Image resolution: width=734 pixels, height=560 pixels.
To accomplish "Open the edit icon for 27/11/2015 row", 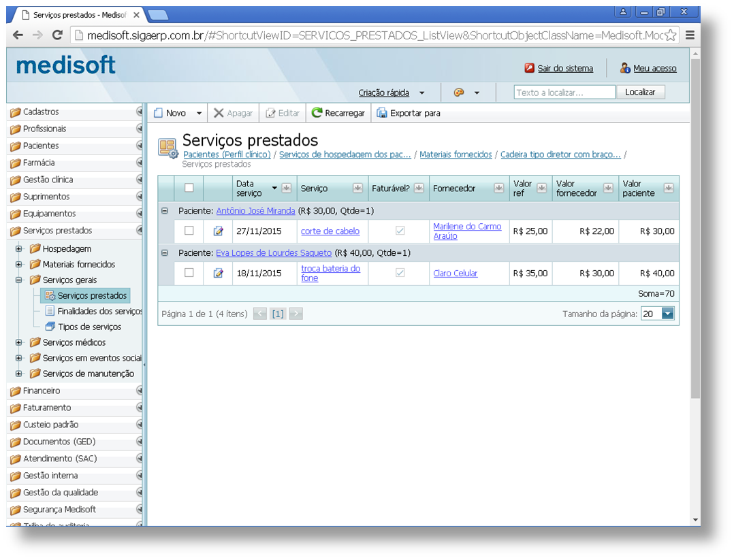I will click(218, 231).
